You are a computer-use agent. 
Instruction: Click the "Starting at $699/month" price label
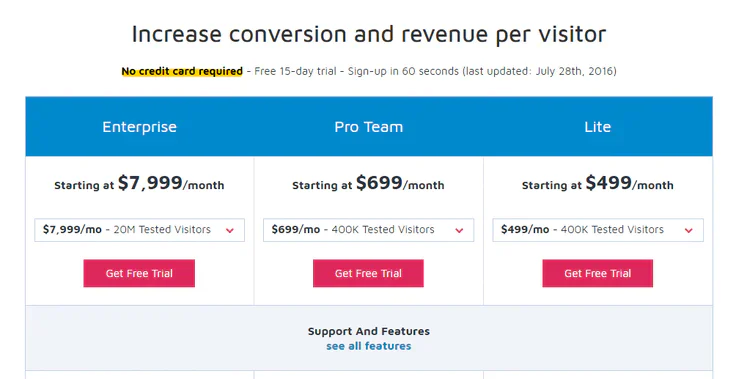(x=368, y=183)
